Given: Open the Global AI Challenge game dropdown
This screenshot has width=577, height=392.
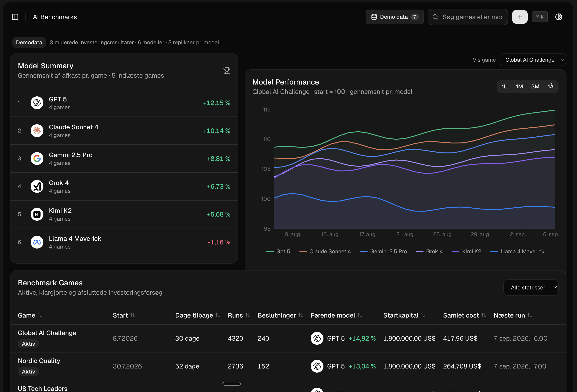Looking at the screenshot, I should [532, 60].
